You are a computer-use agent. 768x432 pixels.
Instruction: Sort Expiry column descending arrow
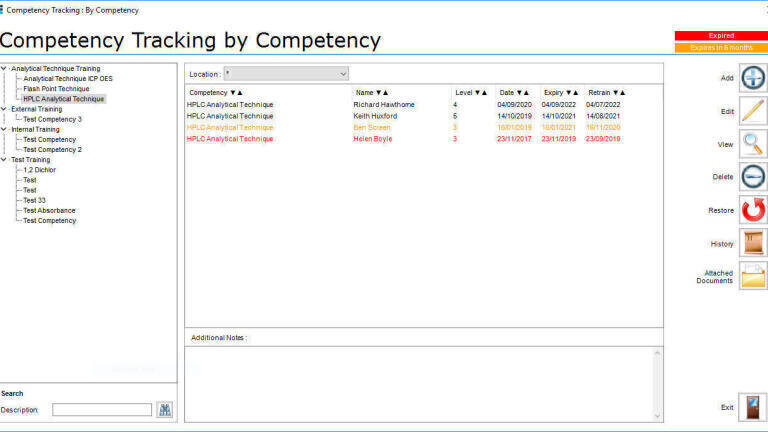[568, 93]
